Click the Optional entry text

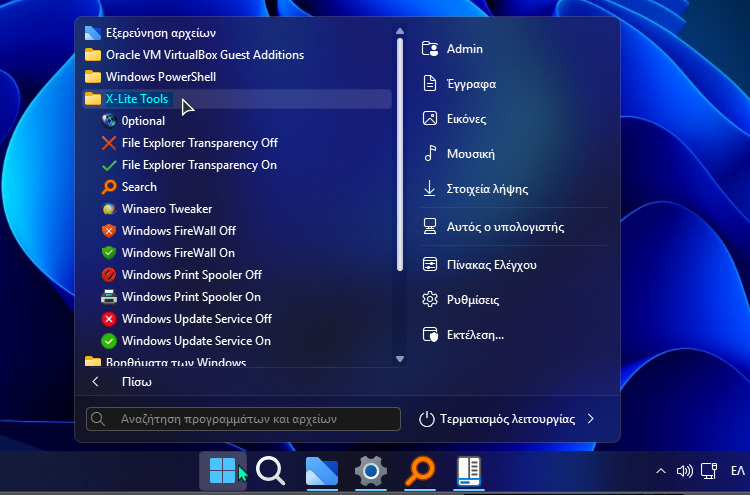143,121
